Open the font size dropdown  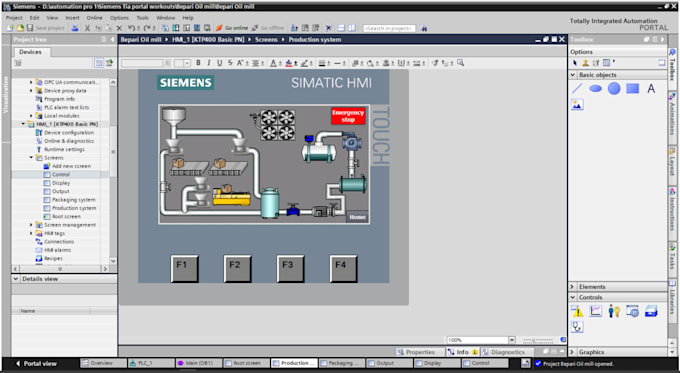pyautogui.click(x=187, y=63)
